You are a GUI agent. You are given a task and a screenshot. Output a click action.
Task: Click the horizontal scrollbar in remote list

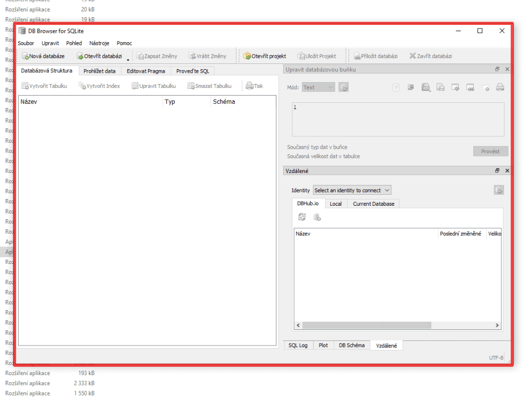[366, 325]
